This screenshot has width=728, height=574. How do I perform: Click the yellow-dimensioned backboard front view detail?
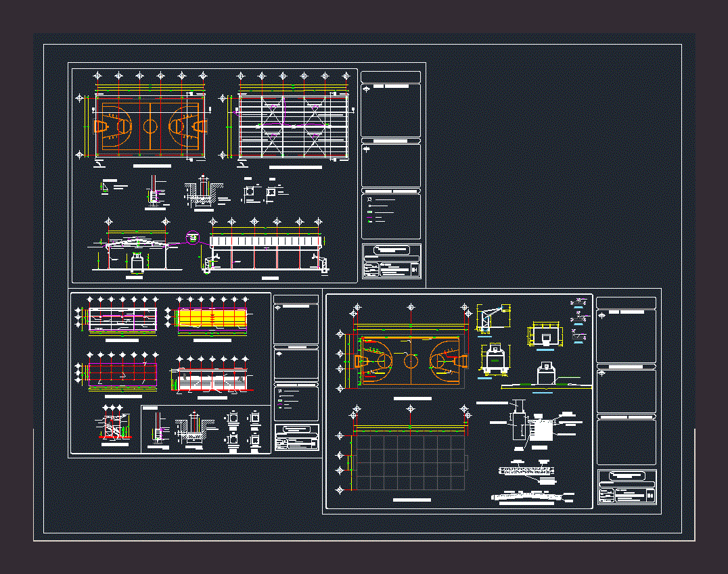point(545,335)
